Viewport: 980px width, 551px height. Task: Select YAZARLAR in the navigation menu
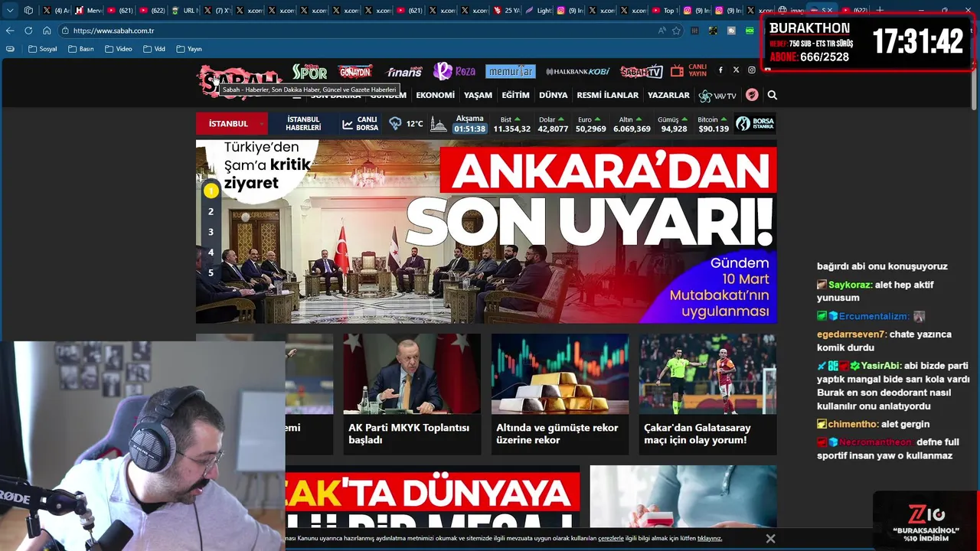point(668,95)
